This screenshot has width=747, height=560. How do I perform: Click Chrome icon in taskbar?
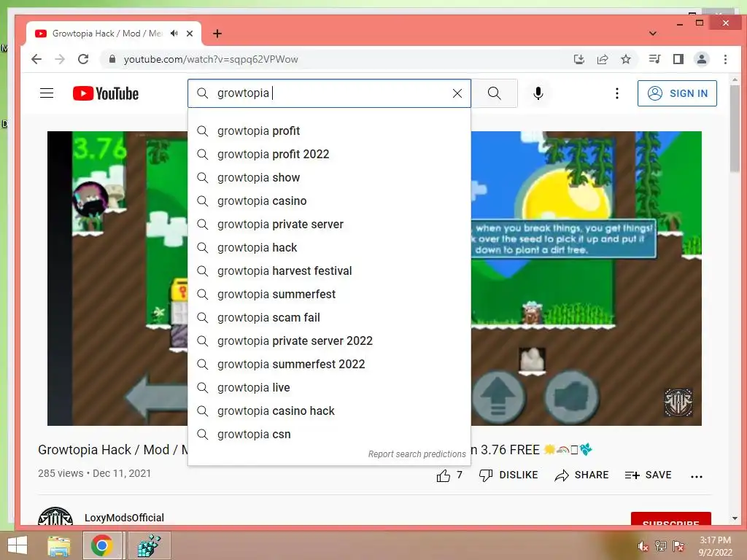(x=102, y=545)
